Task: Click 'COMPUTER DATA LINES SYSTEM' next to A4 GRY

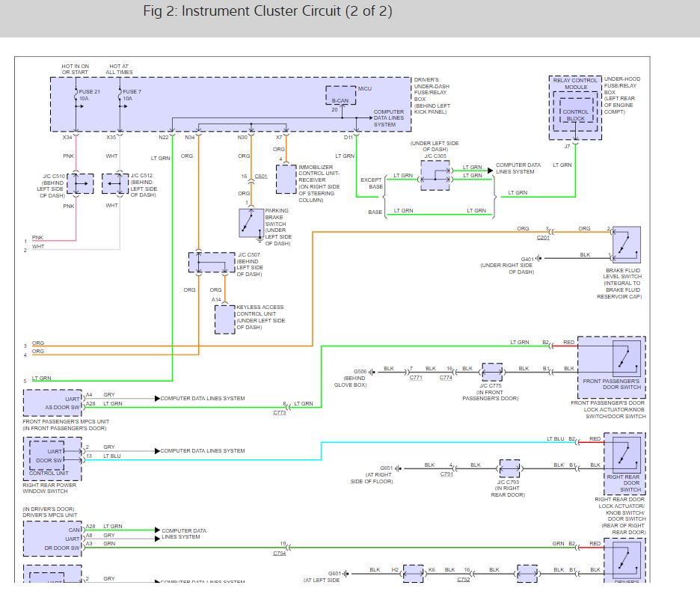Action: 203,398
